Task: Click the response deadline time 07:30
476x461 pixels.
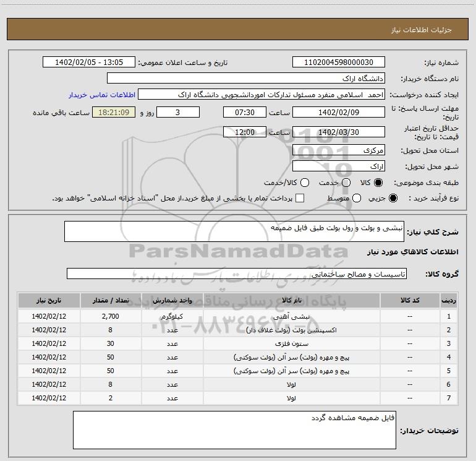Action: (x=245, y=112)
